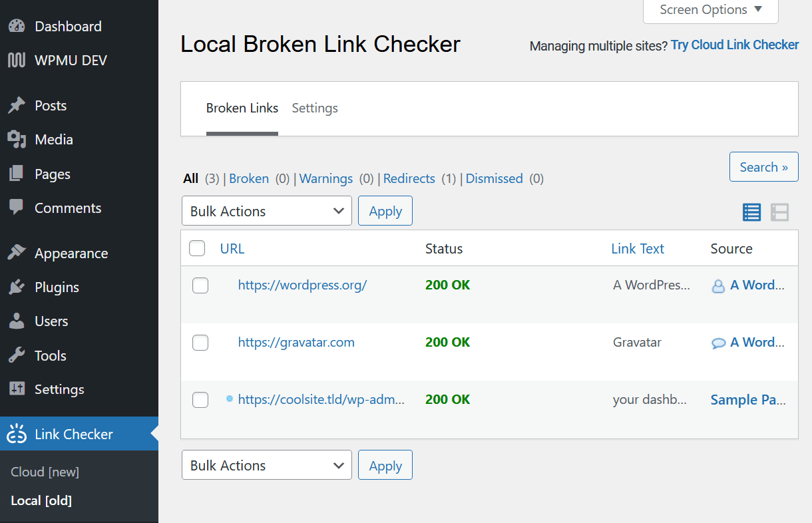Image resolution: width=812 pixels, height=523 pixels.
Task: Click the WPMU DEV logo icon
Action: pyautogui.click(x=16, y=61)
